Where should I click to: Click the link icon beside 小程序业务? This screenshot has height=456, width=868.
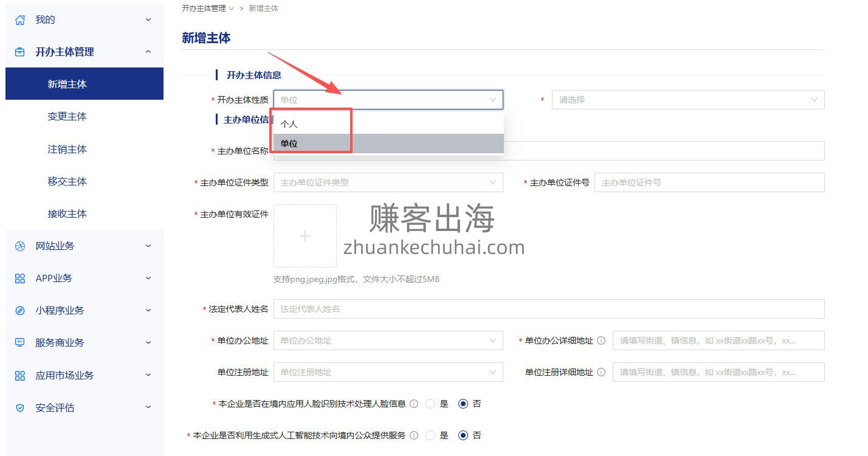(x=20, y=311)
